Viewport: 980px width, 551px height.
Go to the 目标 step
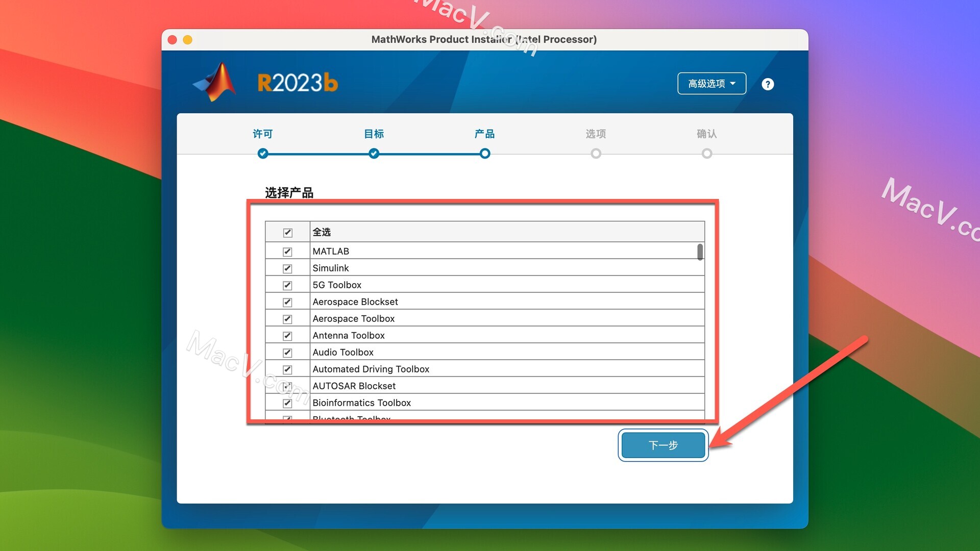(374, 134)
